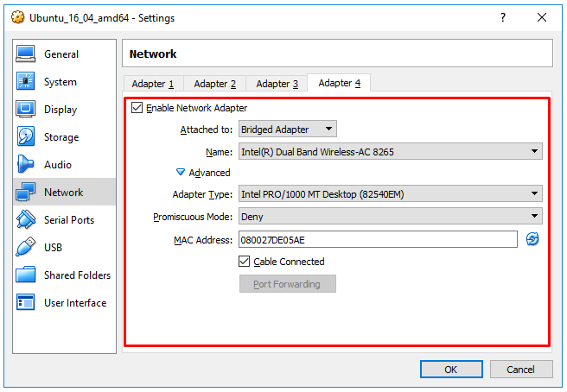Select the Storage category label
Screen dimensions: 567x392
(61, 137)
